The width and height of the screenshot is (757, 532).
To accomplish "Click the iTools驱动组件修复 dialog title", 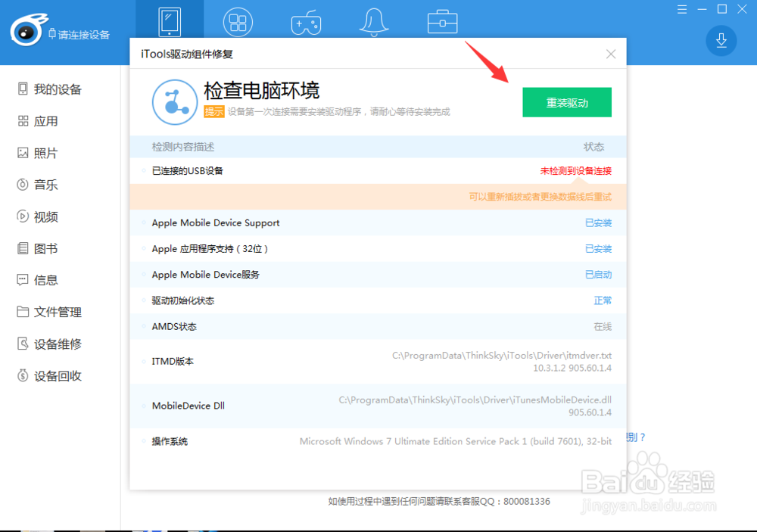I will point(187,54).
